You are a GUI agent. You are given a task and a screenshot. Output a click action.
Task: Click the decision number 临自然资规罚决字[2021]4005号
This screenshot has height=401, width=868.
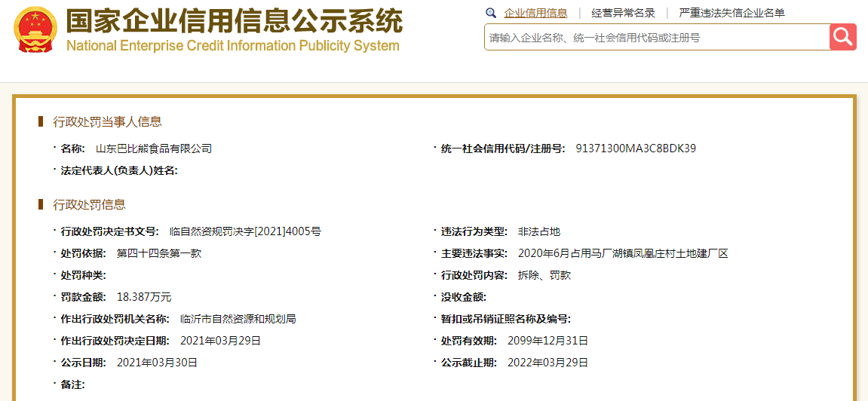click(x=245, y=231)
